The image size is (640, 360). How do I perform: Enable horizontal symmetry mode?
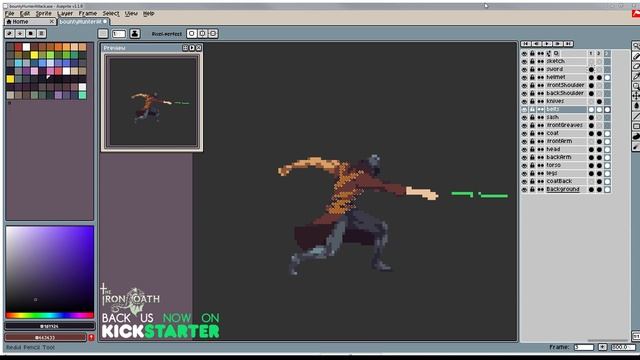pos(202,33)
